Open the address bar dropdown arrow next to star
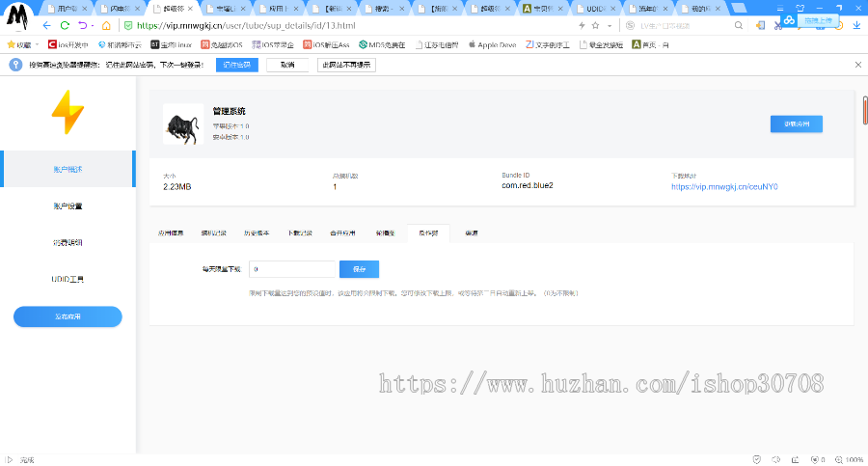This screenshot has height=466, width=868. coord(610,25)
